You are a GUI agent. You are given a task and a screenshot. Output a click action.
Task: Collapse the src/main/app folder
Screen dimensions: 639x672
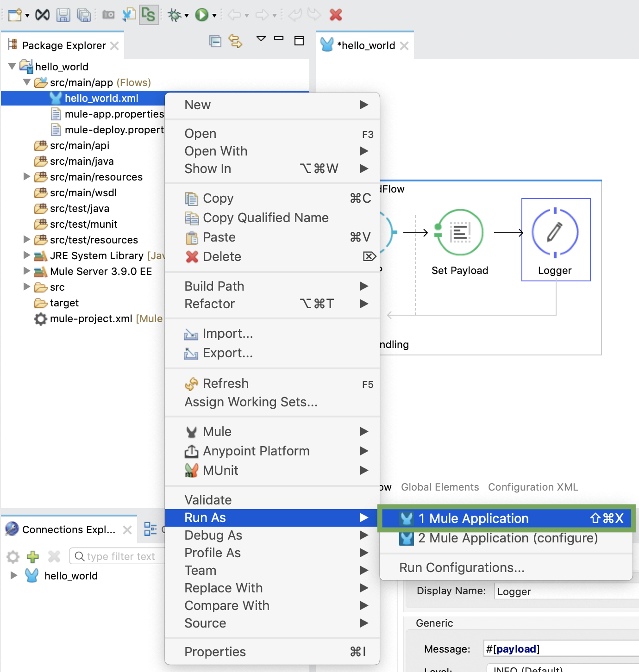27,82
